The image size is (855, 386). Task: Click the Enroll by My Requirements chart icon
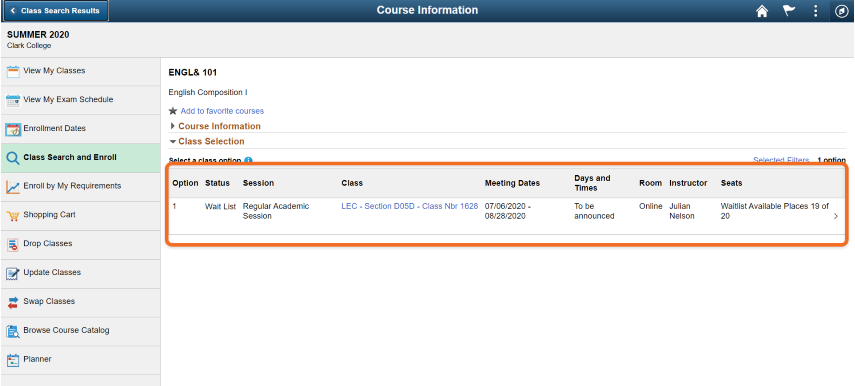(x=13, y=186)
